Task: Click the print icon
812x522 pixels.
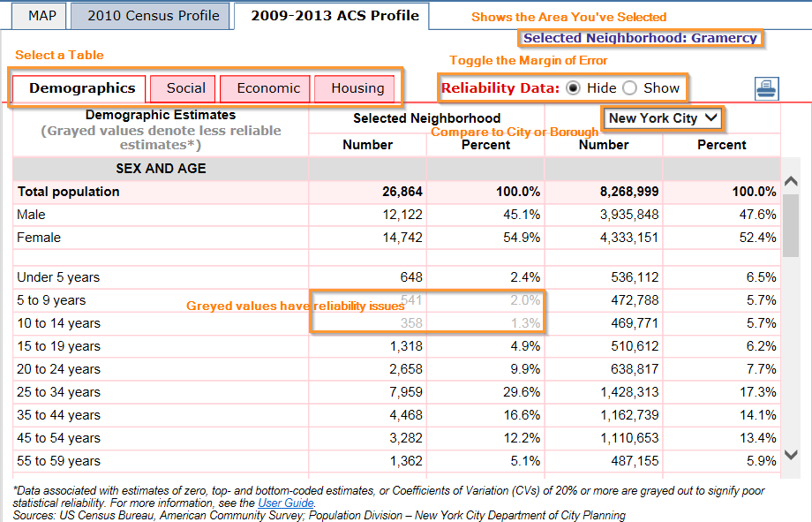Action: click(x=766, y=88)
